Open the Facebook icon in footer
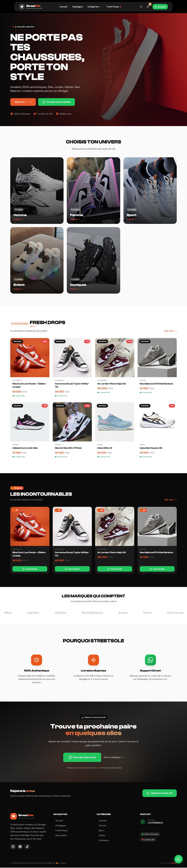Screen dimensions: 187x868 click(x=20, y=847)
